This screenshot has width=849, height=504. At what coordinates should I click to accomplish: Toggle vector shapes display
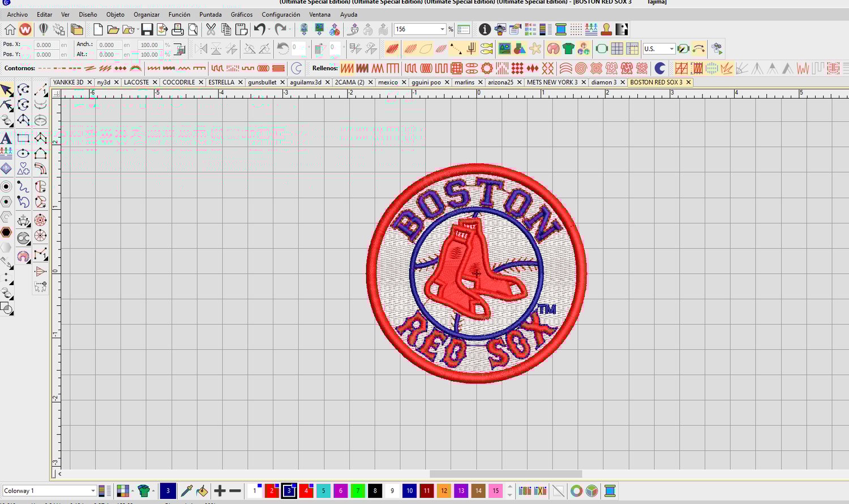pyautogui.click(x=520, y=49)
